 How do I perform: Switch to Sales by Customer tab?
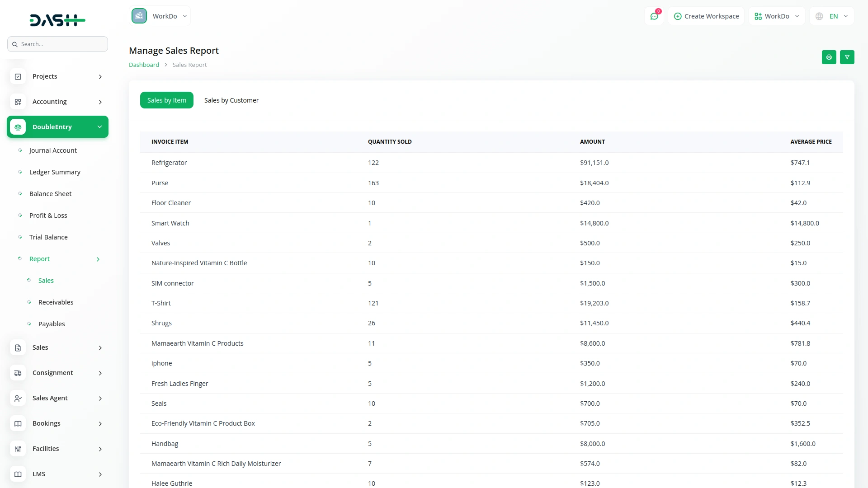[231, 100]
